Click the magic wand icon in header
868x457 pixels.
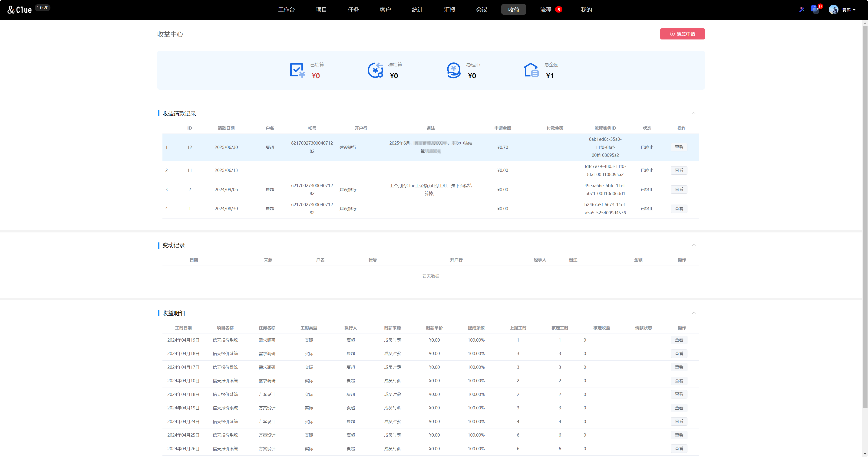click(802, 10)
